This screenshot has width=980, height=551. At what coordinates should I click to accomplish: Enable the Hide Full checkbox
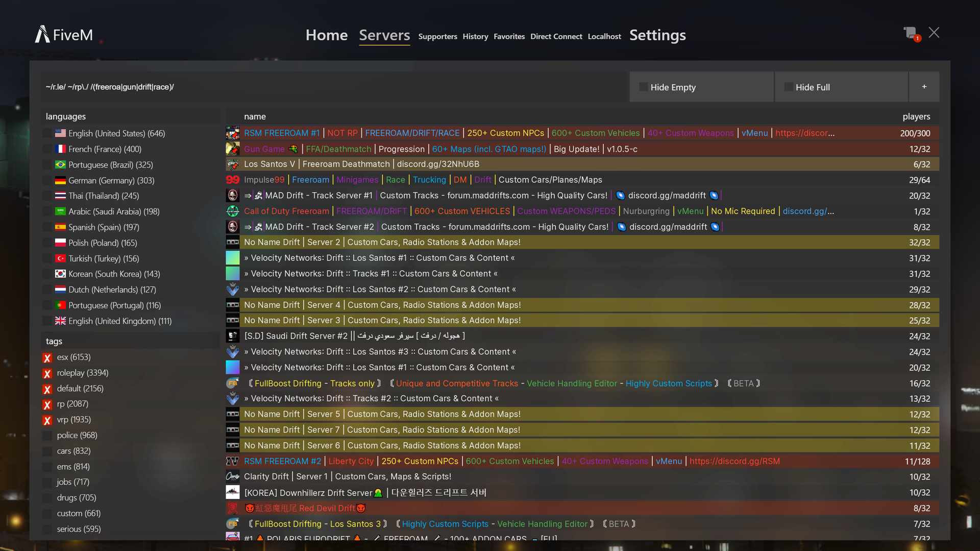click(789, 87)
